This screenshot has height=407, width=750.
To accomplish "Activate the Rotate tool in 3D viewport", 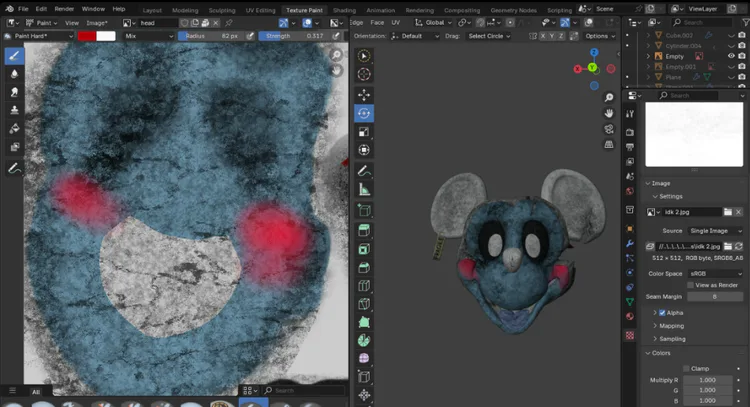I will (364, 112).
